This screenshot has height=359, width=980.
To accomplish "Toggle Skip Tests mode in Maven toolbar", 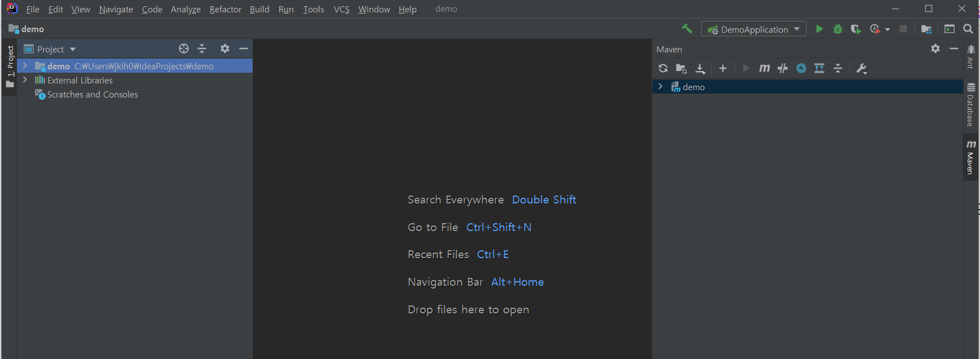I will pos(801,68).
